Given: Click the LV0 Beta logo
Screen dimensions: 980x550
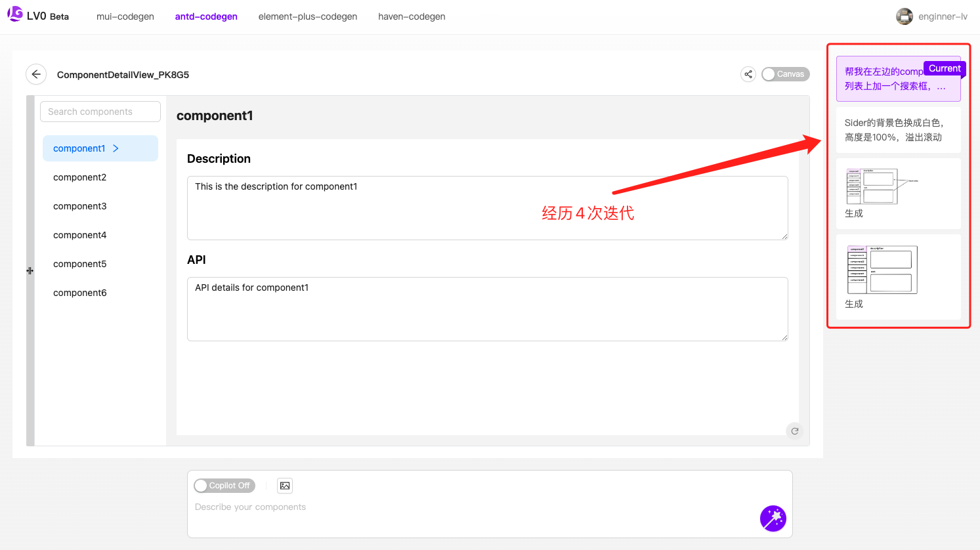Looking at the screenshot, I should pyautogui.click(x=37, y=16).
